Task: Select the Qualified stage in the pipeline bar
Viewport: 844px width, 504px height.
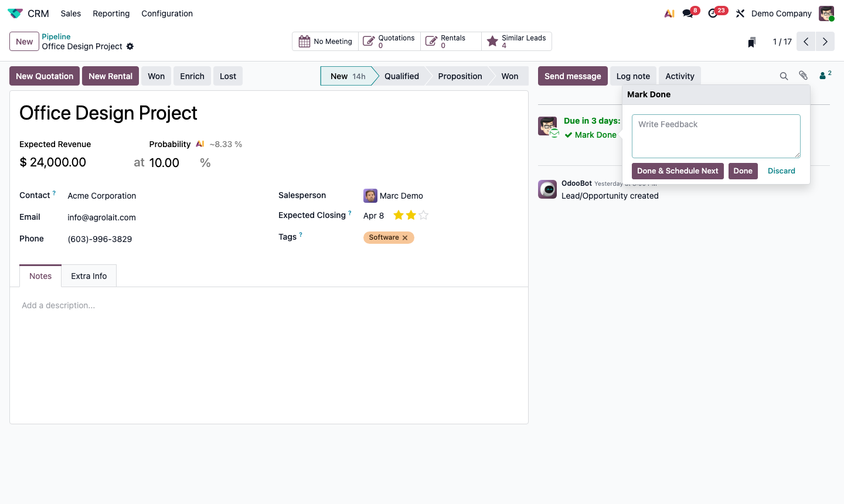Action: (x=402, y=76)
